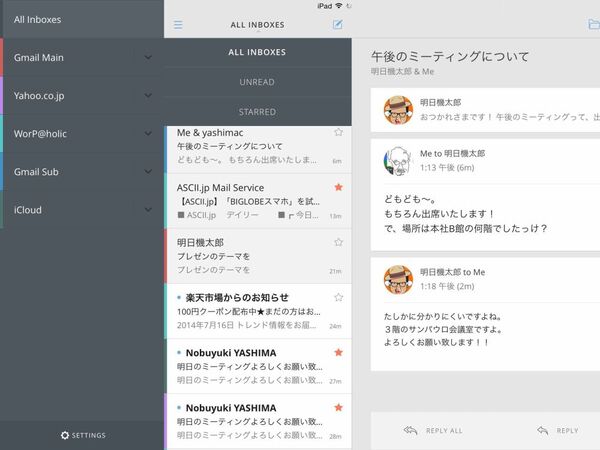Image resolution: width=600 pixels, height=450 pixels.
Task: Open the ASCII.jp Mail Service email
Action: coord(258,201)
